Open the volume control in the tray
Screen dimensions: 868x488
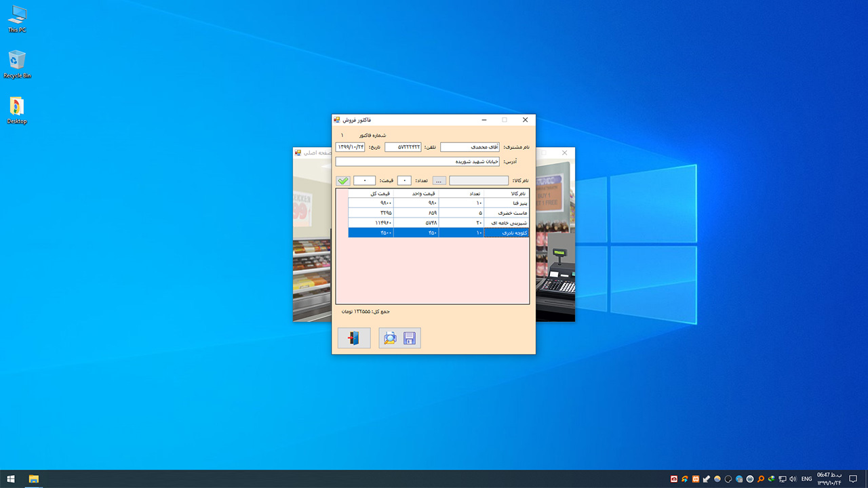pos(793,479)
